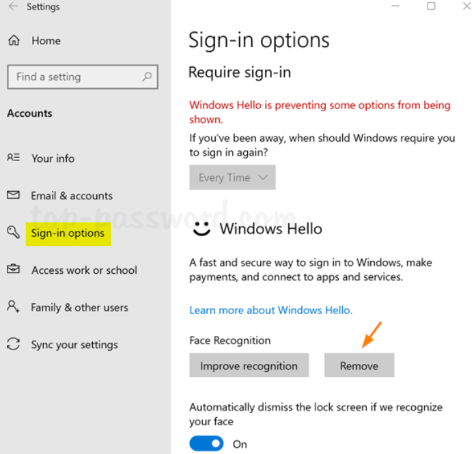Click the Home house icon
476x454 pixels.
[x=14, y=40]
